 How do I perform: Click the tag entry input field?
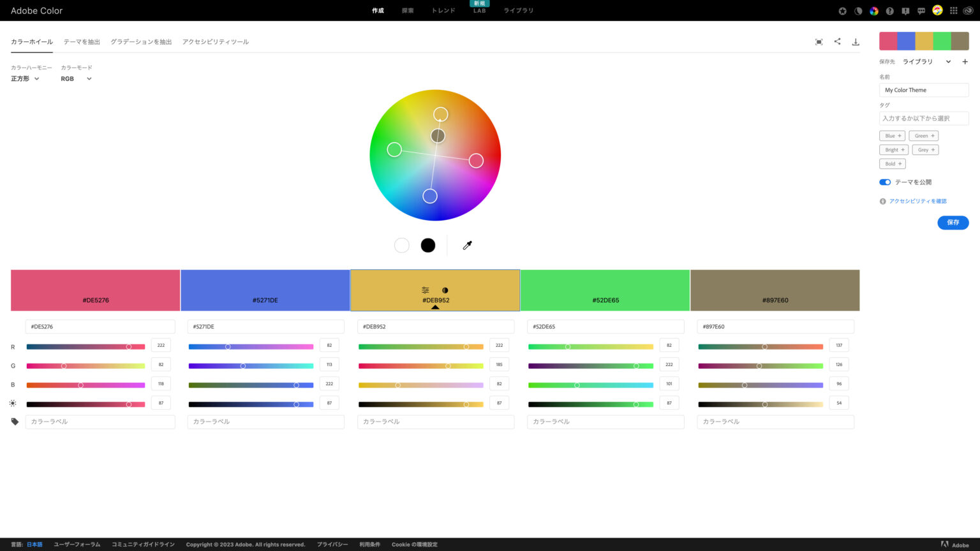pyautogui.click(x=924, y=118)
